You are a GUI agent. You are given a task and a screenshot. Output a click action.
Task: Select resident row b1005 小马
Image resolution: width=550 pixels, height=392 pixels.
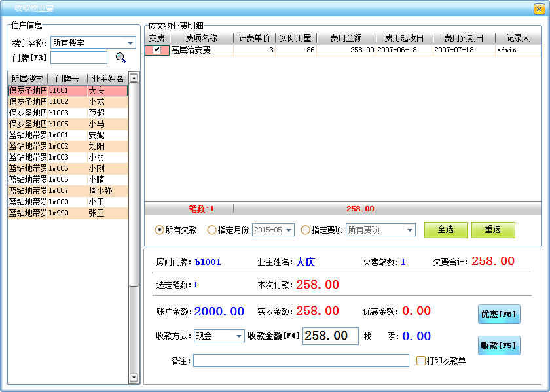coord(67,124)
